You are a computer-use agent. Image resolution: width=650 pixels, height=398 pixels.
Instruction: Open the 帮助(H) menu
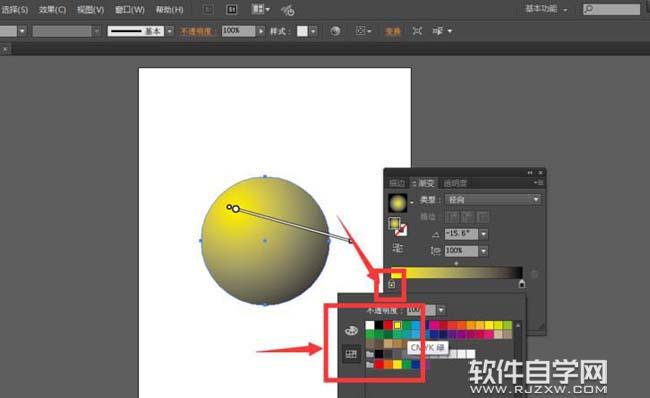(x=169, y=10)
